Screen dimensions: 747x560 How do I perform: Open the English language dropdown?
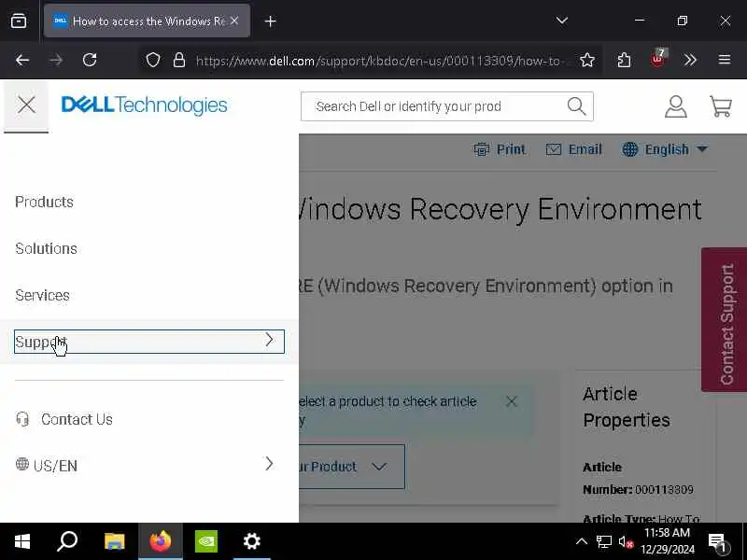pos(665,149)
